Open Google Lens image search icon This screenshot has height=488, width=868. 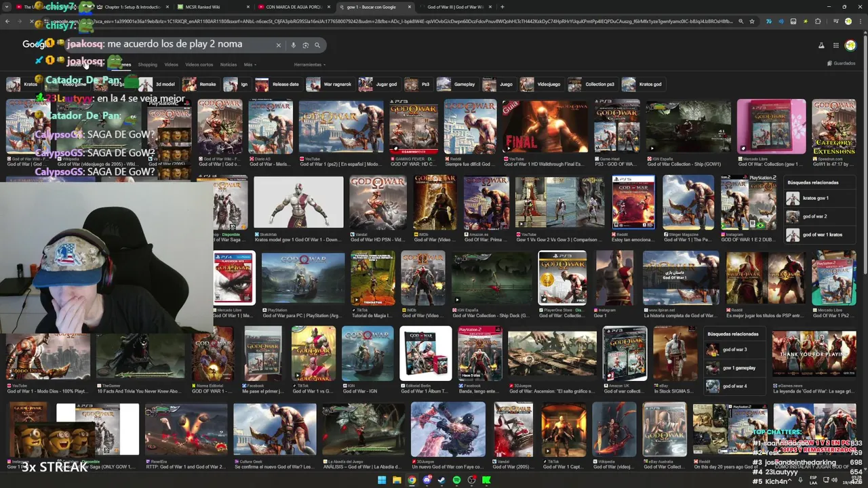coord(305,45)
